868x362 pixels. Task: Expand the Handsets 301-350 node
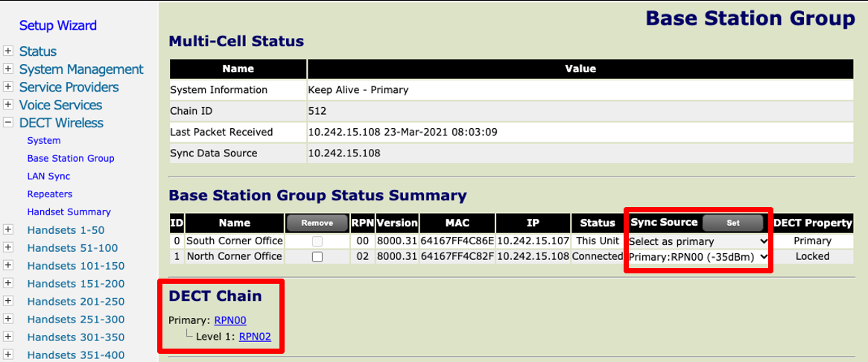[x=8, y=337]
